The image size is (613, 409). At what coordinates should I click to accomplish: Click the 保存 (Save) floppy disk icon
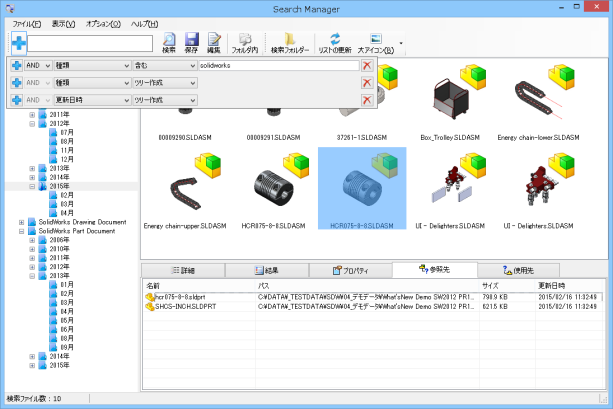pos(192,43)
